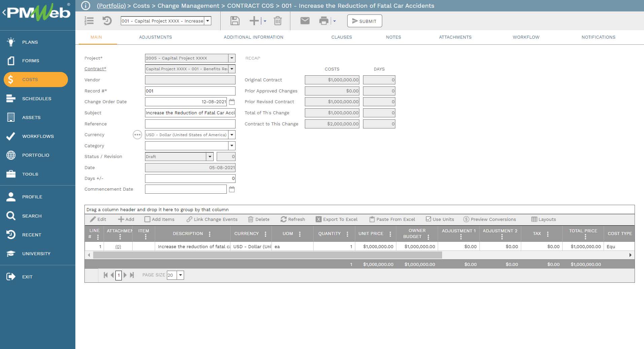Open the Currency ellipsis options button
The width and height of the screenshot is (644, 349).
click(137, 135)
